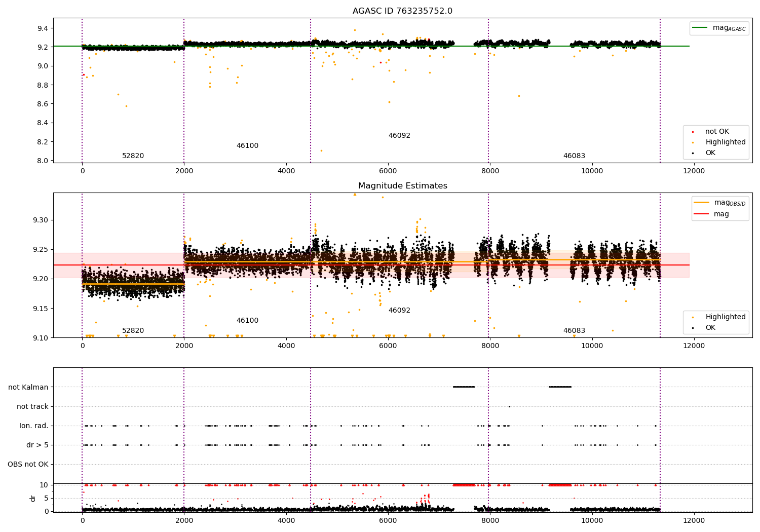Click the 9.15 y-tick in Magnitude Estimates
Screen dimensions: 760x532
pos(41,309)
